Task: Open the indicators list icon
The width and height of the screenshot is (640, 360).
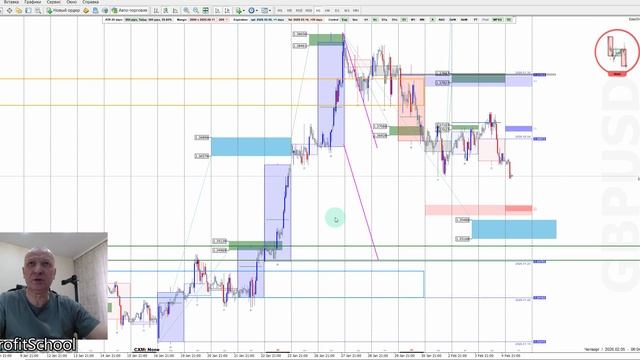Action: (x=239, y=10)
